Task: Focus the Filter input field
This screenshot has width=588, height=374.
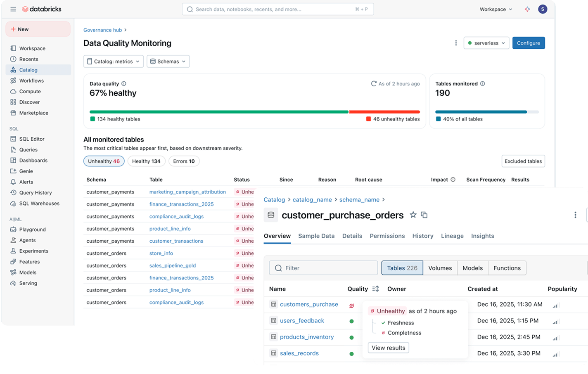Action: point(323,268)
